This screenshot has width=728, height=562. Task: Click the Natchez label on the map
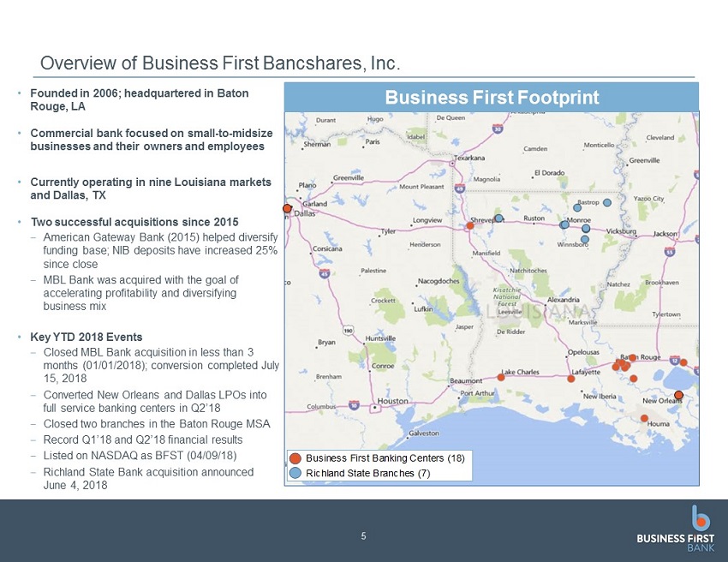tap(618, 284)
